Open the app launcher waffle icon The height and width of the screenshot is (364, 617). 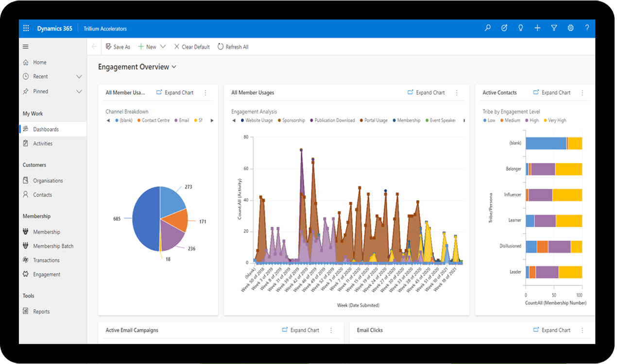click(x=26, y=29)
